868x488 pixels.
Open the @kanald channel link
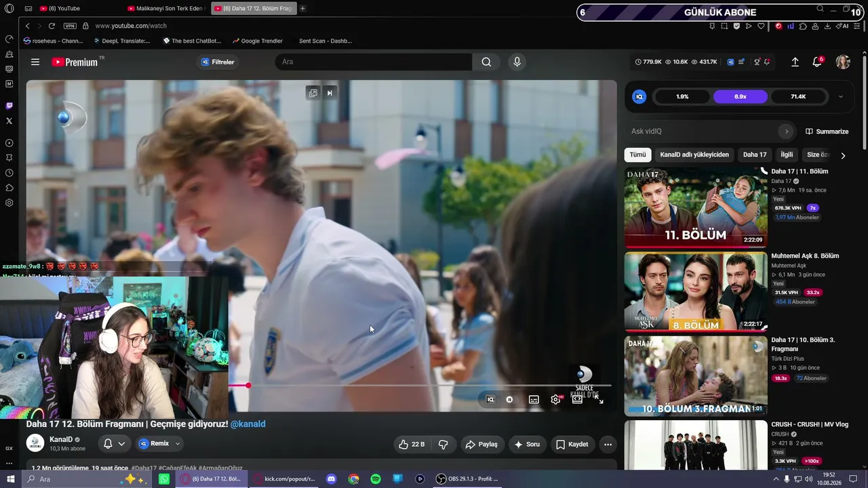(248, 424)
